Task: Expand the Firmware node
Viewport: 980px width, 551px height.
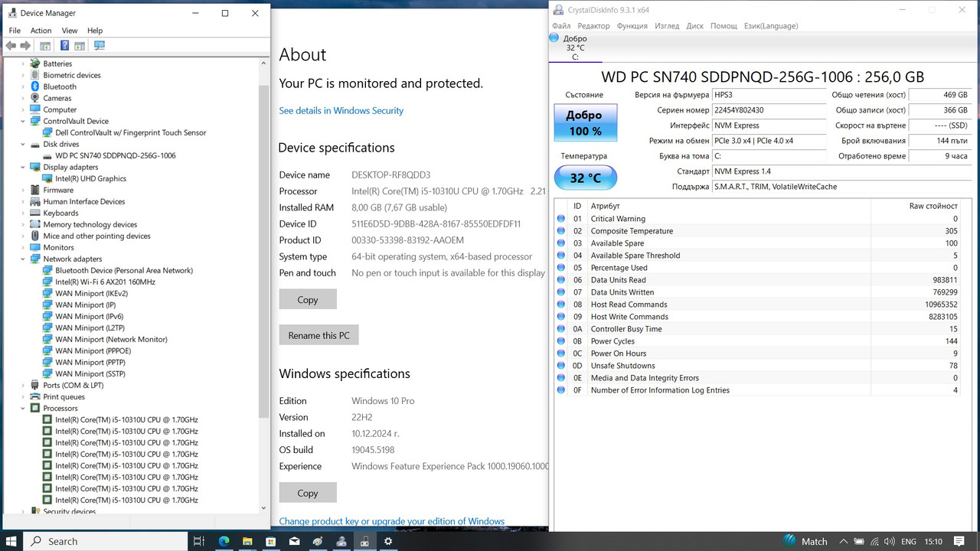Action: pos(23,190)
